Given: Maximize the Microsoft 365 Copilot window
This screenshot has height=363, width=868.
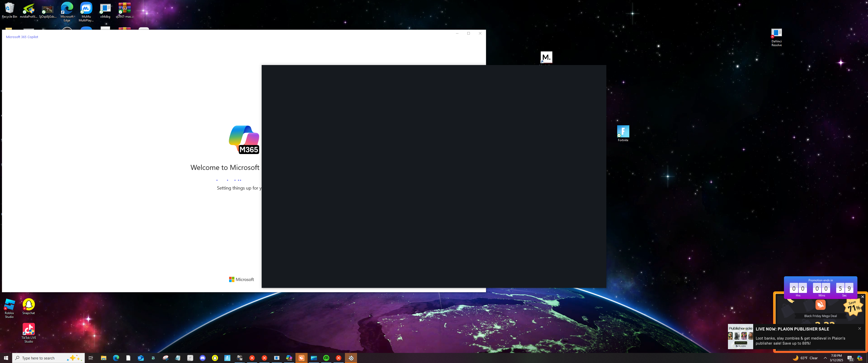Looking at the screenshot, I should point(468,33).
